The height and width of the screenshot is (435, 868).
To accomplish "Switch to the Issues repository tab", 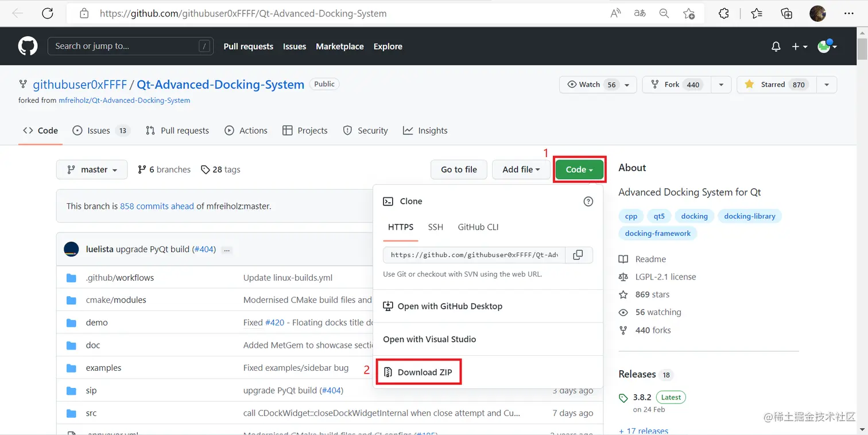I will (101, 131).
